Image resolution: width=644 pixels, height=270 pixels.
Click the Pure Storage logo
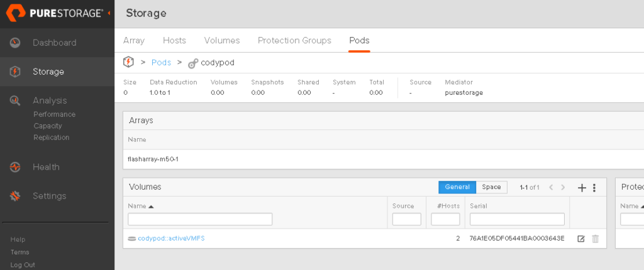click(x=55, y=14)
